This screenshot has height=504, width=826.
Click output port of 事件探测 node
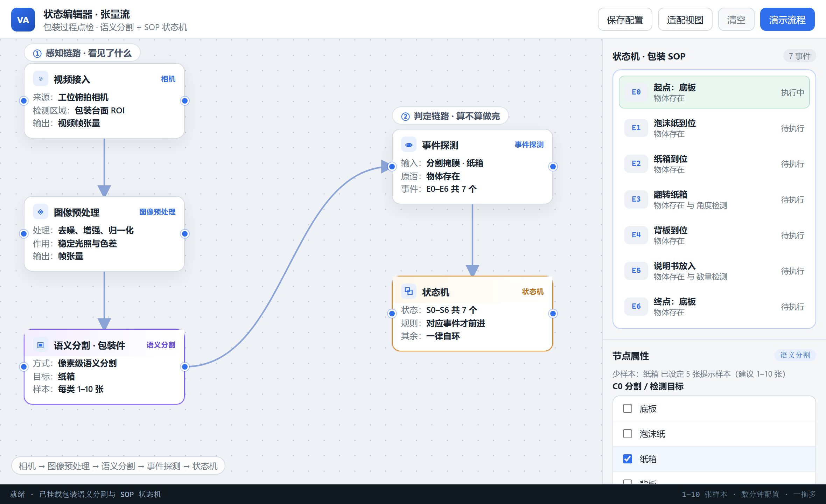click(553, 167)
